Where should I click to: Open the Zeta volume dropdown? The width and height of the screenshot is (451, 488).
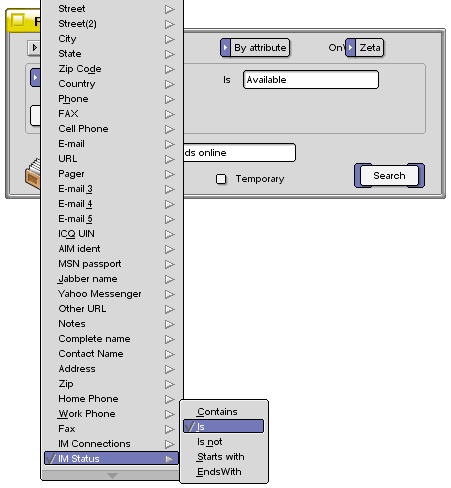(x=365, y=47)
